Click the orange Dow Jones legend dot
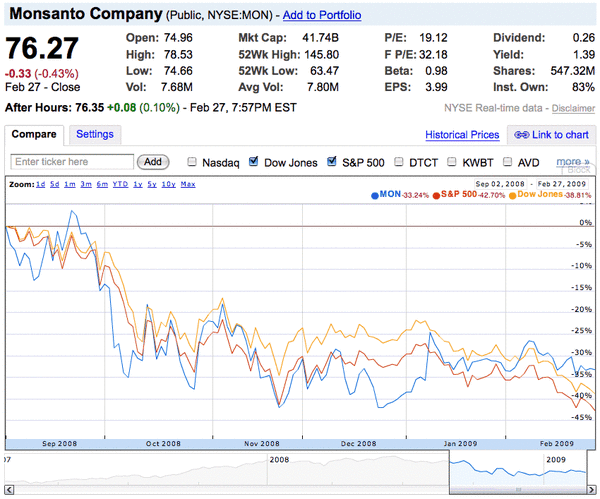The image size is (600, 499). (512, 196)
